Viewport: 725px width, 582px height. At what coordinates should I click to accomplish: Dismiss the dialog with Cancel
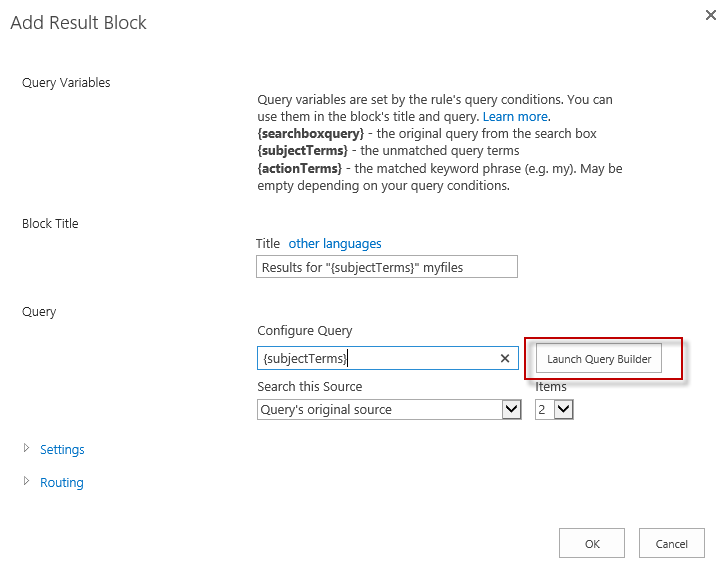(x=671, y=544)
